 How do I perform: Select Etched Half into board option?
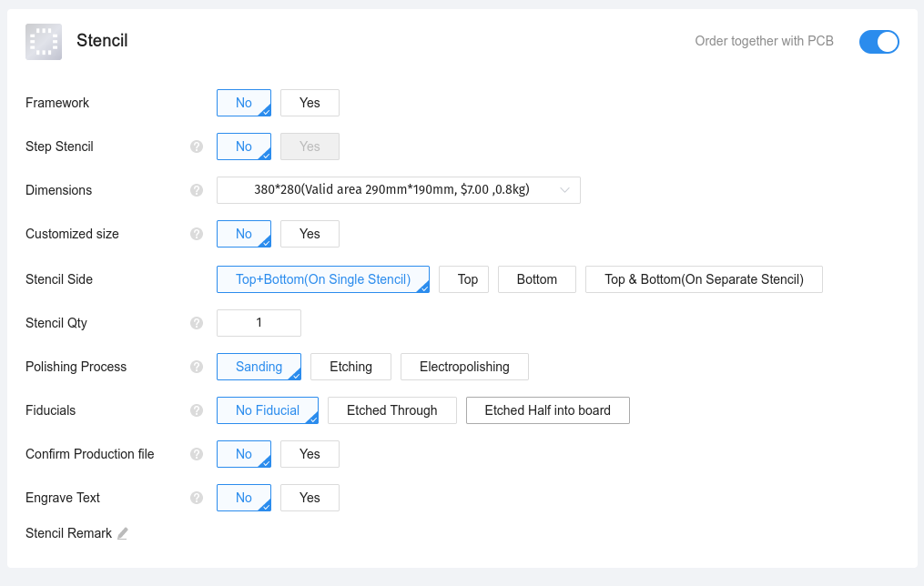pos(547,410)
